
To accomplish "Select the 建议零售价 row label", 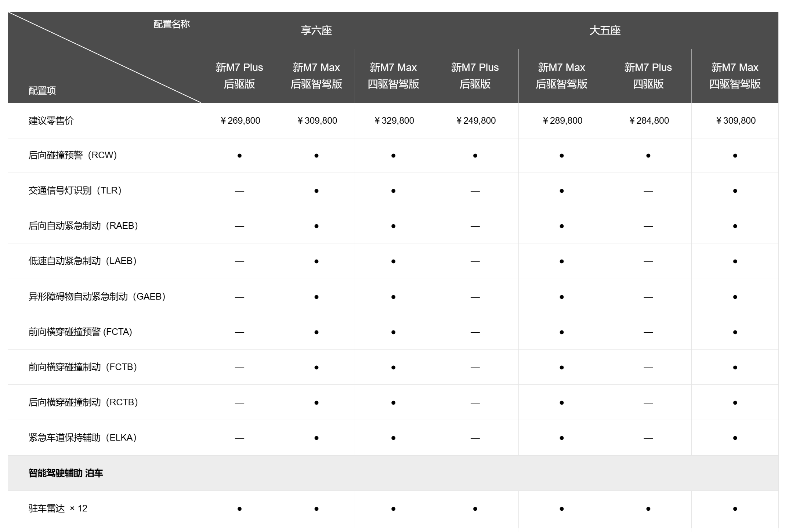I will click(51, 121).
